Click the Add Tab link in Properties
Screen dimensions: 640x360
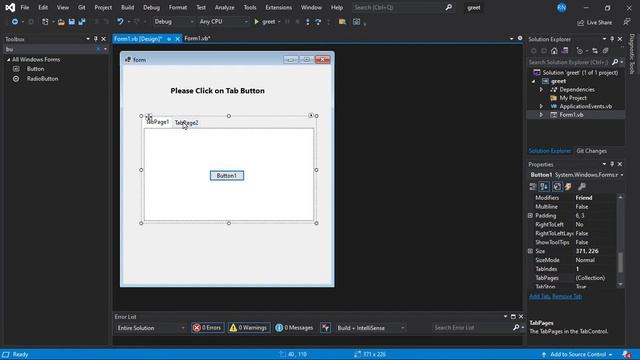click(539, 296)
